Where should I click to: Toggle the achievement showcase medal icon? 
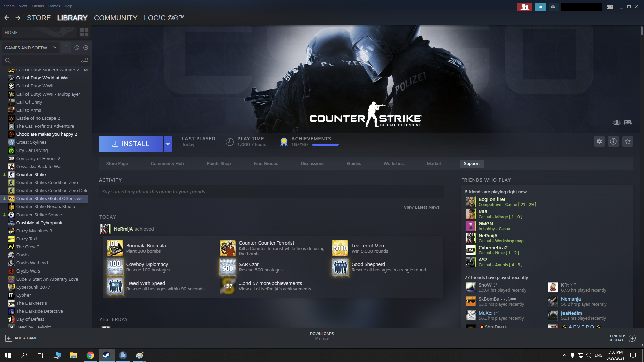coord(284,141)
